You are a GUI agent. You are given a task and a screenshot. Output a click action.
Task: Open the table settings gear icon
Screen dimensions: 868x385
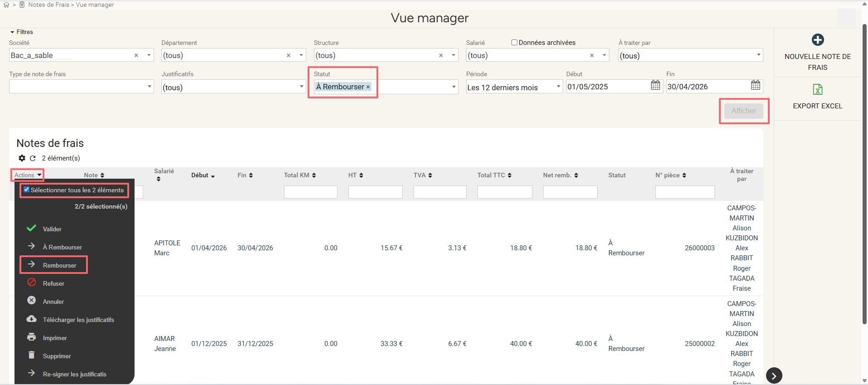(x=22, y=158)
